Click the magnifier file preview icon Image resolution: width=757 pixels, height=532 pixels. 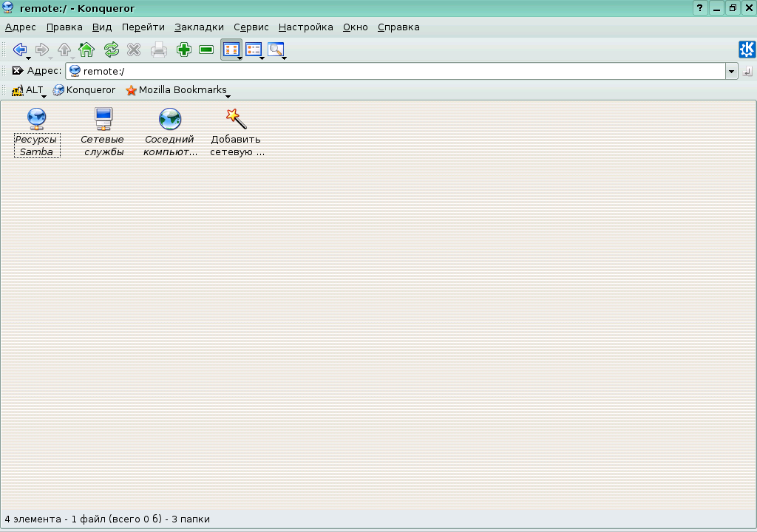[276, 50]
